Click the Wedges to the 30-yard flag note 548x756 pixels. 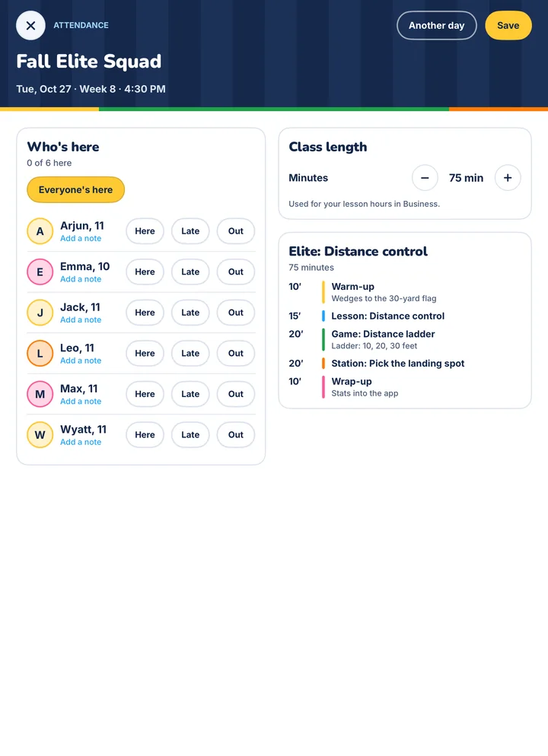(x=384, y=298)
